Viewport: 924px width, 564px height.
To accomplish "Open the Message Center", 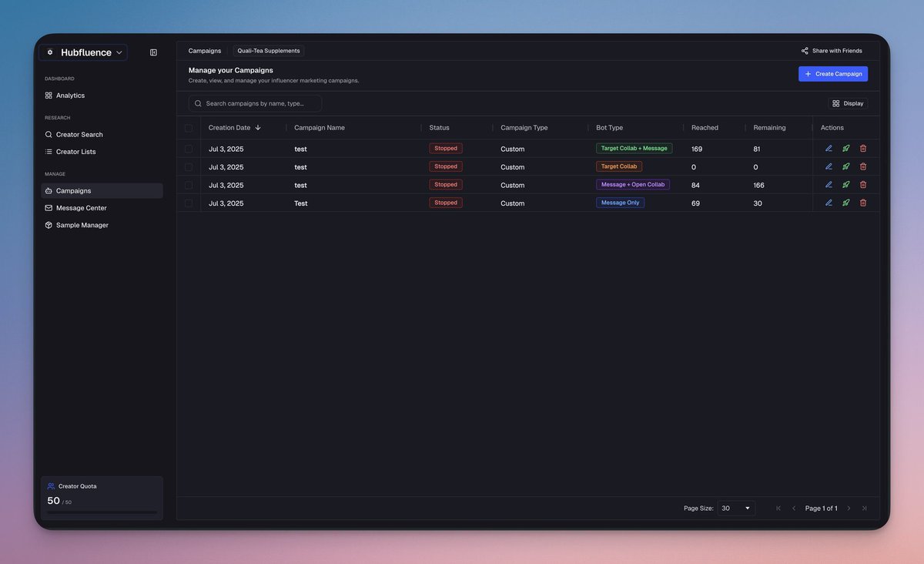I will (x=102, y=208).
